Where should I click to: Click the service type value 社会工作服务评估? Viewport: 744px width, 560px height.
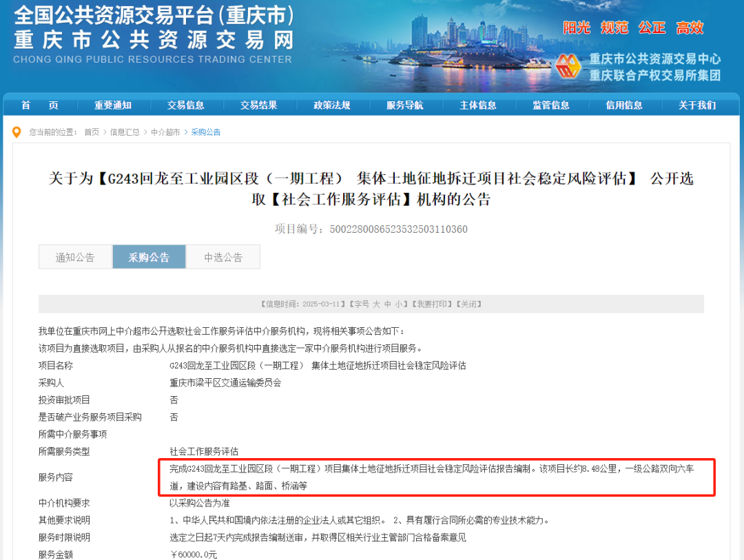pyautogui.click(x=204, y=451)
